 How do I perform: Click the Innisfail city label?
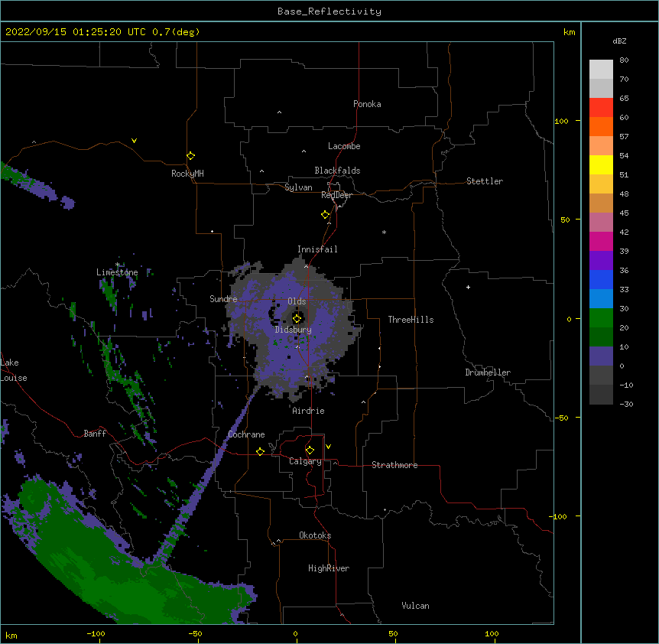[x=317, y=249]
